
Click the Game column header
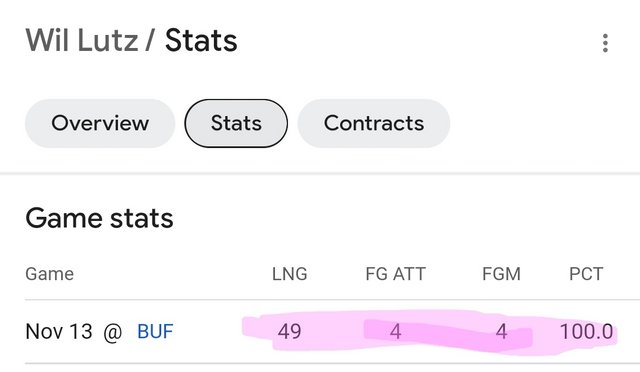point(49,274)
